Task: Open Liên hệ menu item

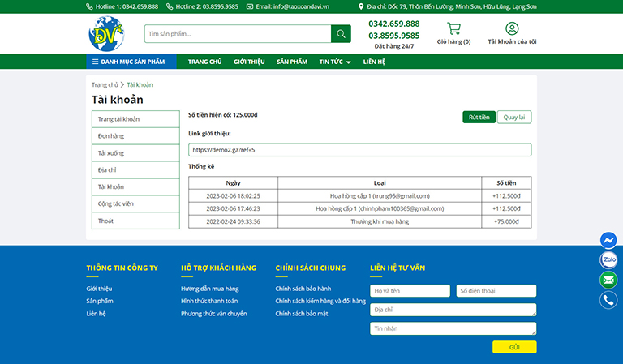Action: pos(374,62)
